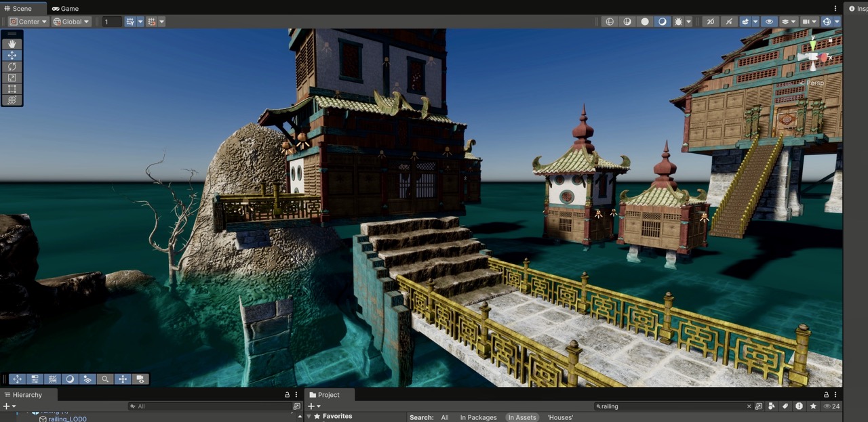The image size is (868, 422).
Task: Focus the Hierarchy search field
Action: (210, 406)
